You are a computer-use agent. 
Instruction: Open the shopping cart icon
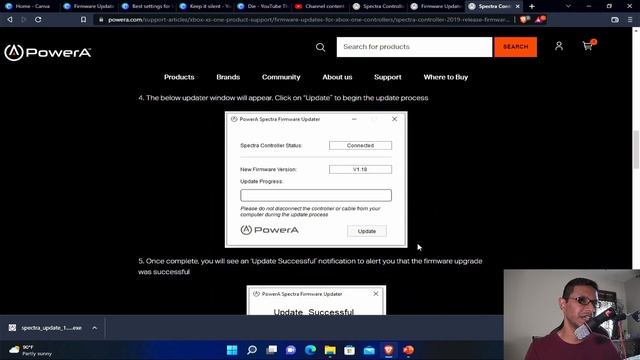pyautogui.click(x=588, y=46)
